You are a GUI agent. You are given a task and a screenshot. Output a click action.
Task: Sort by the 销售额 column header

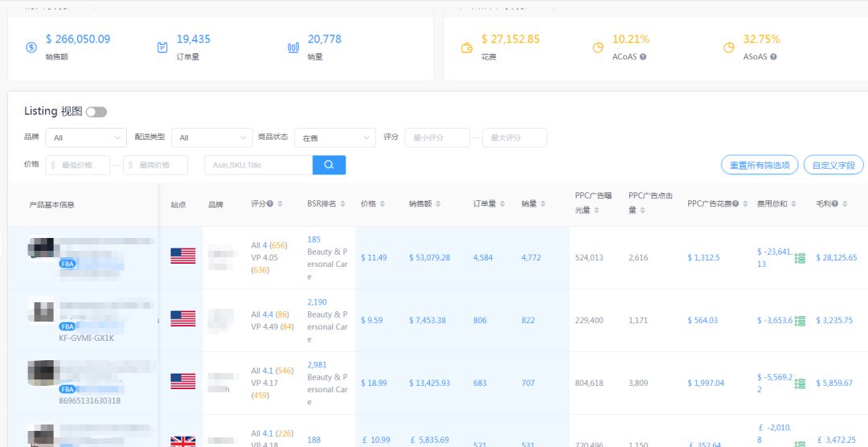[x=437, y=204]
